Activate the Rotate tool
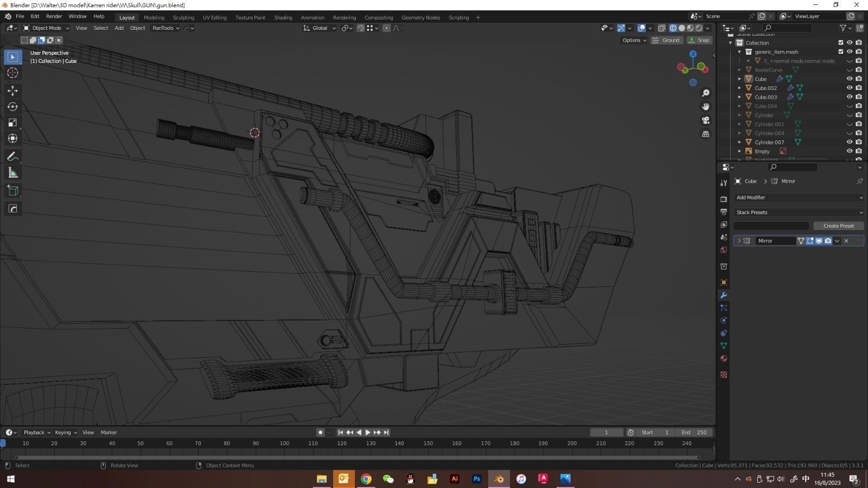This screenshot has height=488, width=868. pyautogui.click(x=12, y=107)
